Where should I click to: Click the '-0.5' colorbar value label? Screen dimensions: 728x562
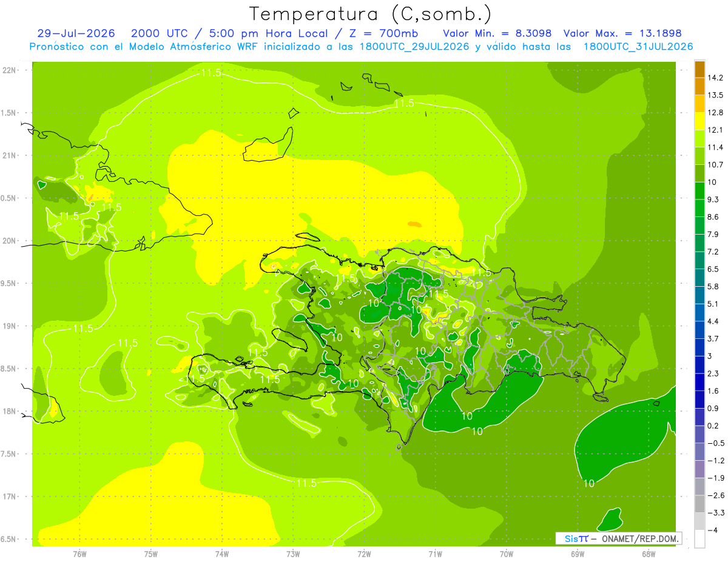(715, 443)
